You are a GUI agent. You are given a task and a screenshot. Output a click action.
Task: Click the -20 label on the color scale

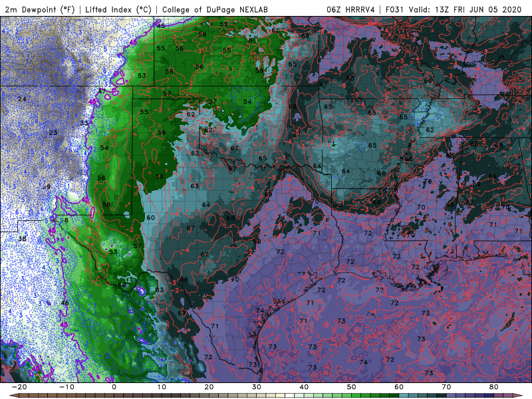pyautogui.click(x=19, y=387)
